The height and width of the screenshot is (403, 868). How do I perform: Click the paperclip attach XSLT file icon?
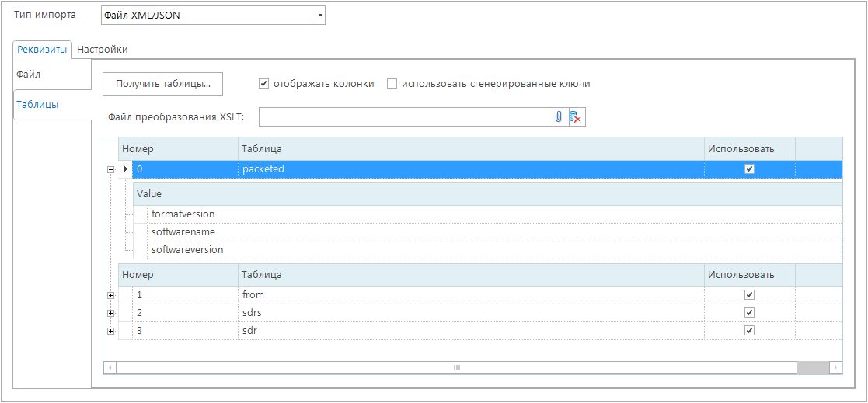(558, 117)
